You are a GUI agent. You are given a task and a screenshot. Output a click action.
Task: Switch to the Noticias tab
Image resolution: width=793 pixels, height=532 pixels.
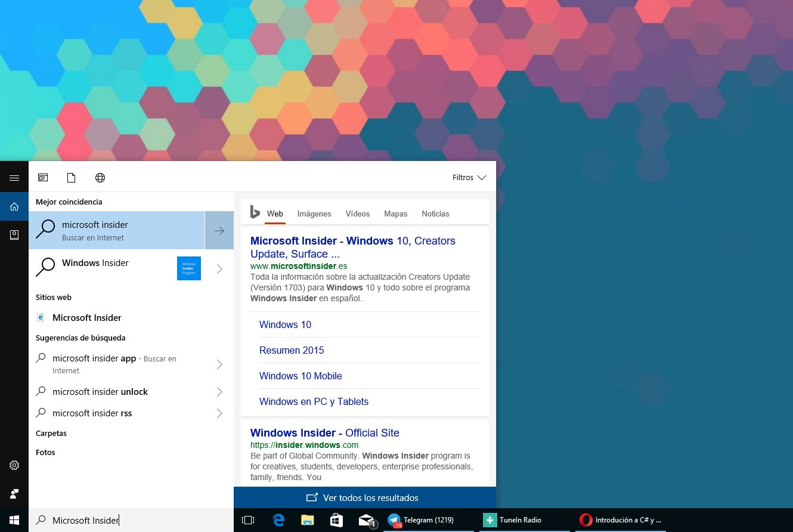tap(435, 214)
